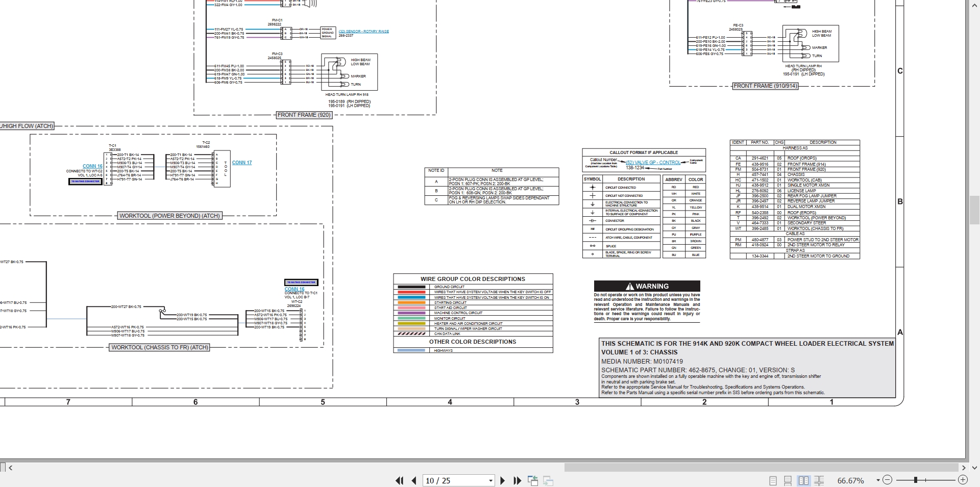
Task: Click the FRONT FRAME (920) label
Action: [x=304, y=115]
